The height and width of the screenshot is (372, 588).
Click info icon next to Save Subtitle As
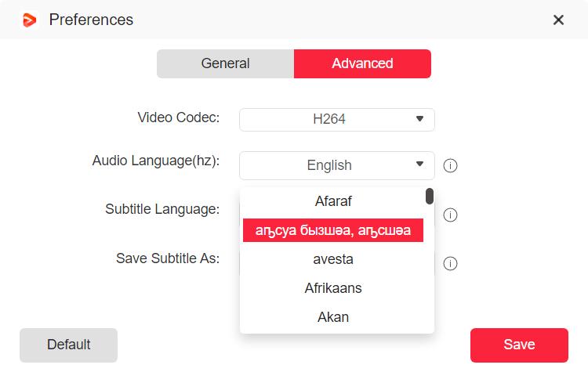tap(450, 264)
